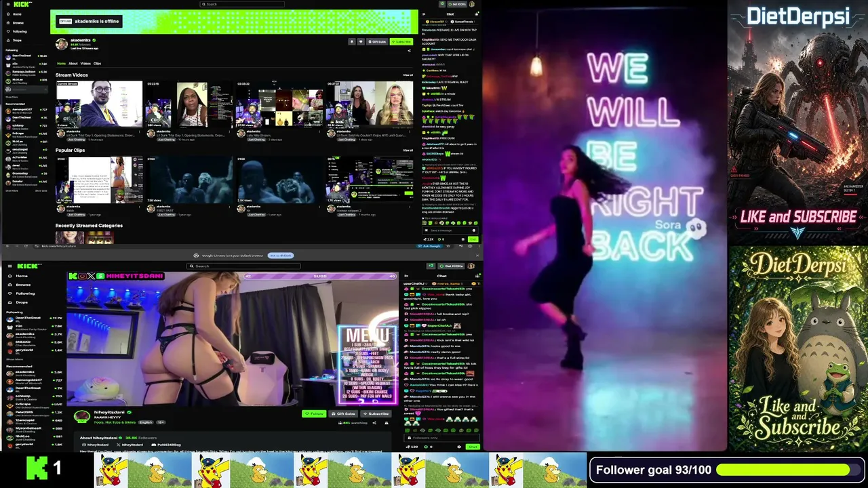
Task: Subscribe to akademiks channel
Action: tap(401, 41)
